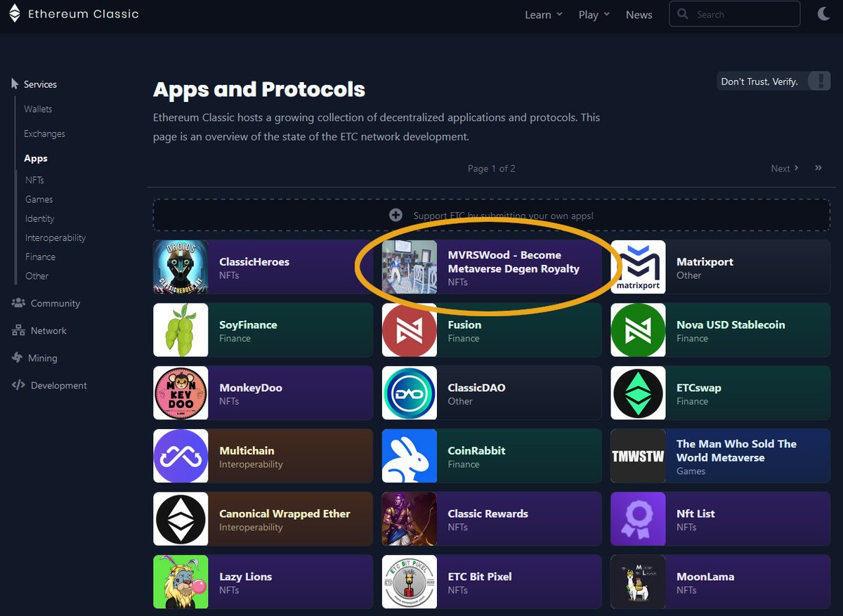Click the Apps and Protocols heading

[x=259, y=90]
